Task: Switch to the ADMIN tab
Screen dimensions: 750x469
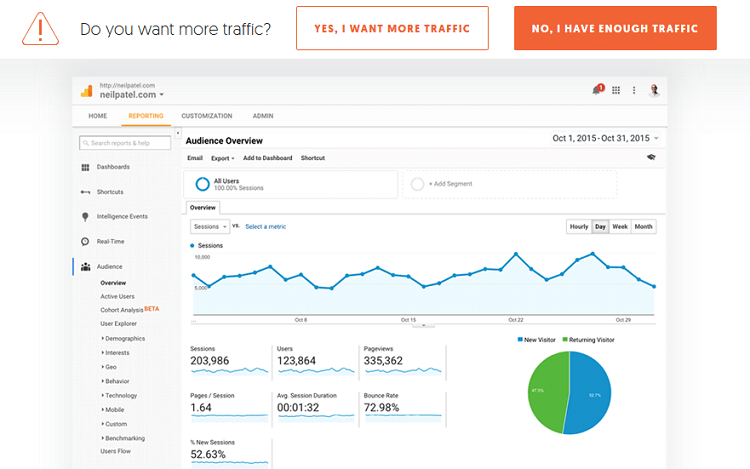Action: [x=263, y=116]
